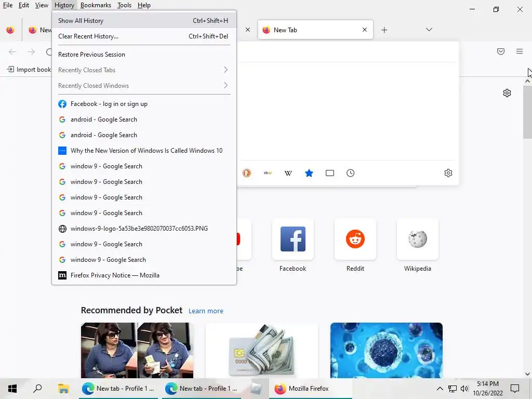Viewport: 532px width, 399px height.
Task: Expand the Recently Closed Windows submenu
Action: pyautogui.click(x=144, y=86)
